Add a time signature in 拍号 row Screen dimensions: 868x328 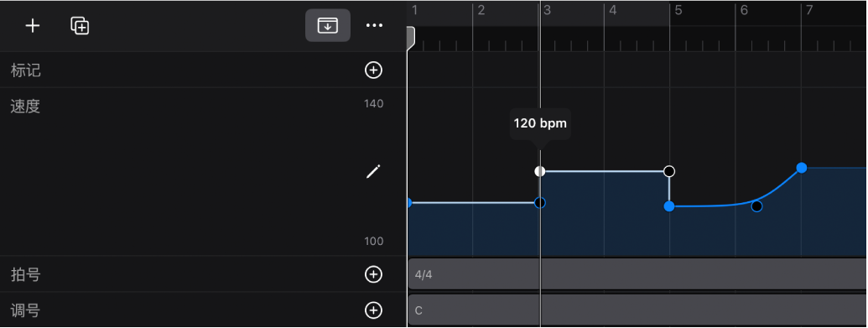pyautogui.click(x=374, y=274)
